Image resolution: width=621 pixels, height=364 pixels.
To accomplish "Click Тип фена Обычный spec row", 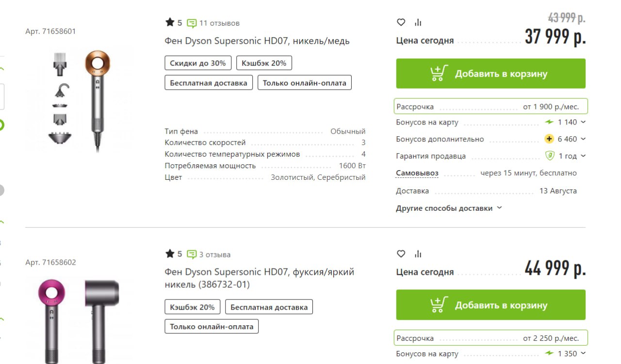I will tap(265, 131).
